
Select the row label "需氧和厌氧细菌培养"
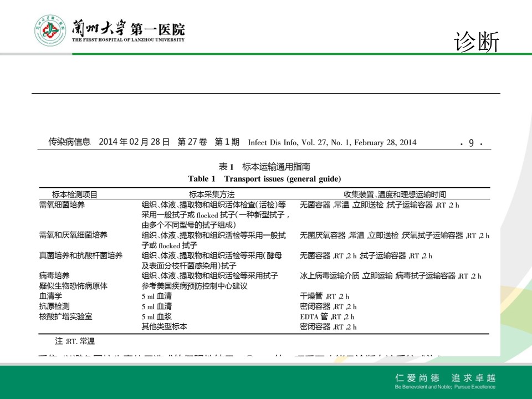tap(73, 235)
